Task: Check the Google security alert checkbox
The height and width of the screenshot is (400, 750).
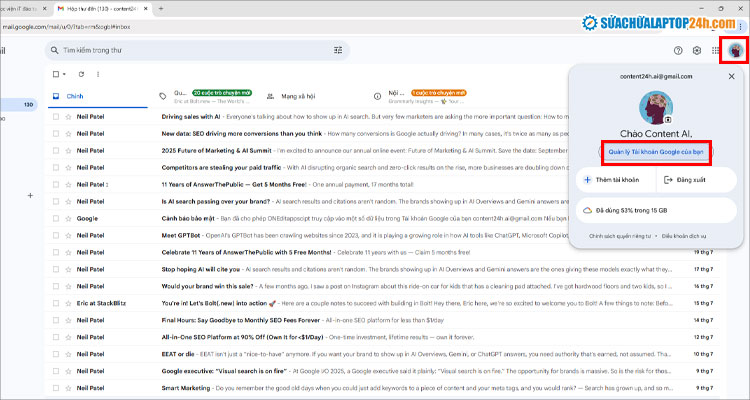Action: click(x=56, y=218)
